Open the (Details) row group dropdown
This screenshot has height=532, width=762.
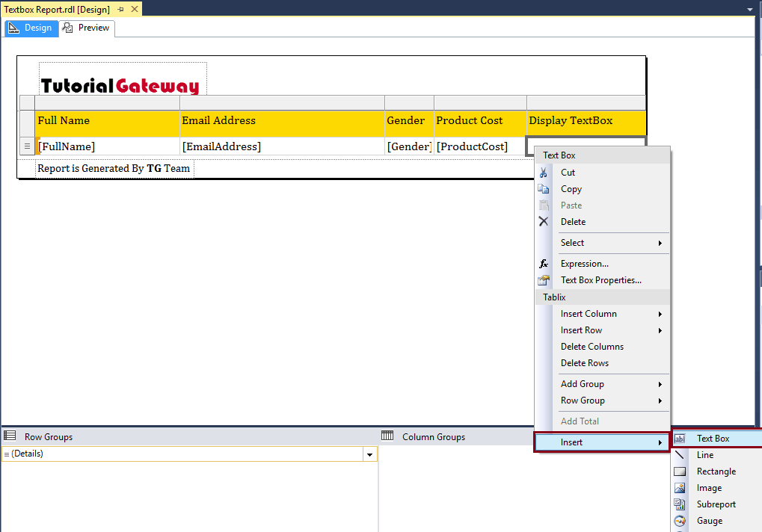coord(369,454)
